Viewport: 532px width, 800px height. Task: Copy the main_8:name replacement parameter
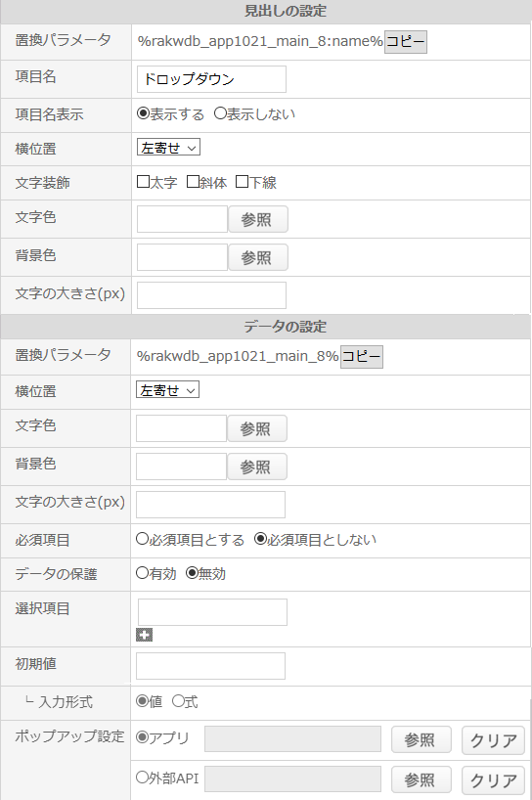pos(406,42)
